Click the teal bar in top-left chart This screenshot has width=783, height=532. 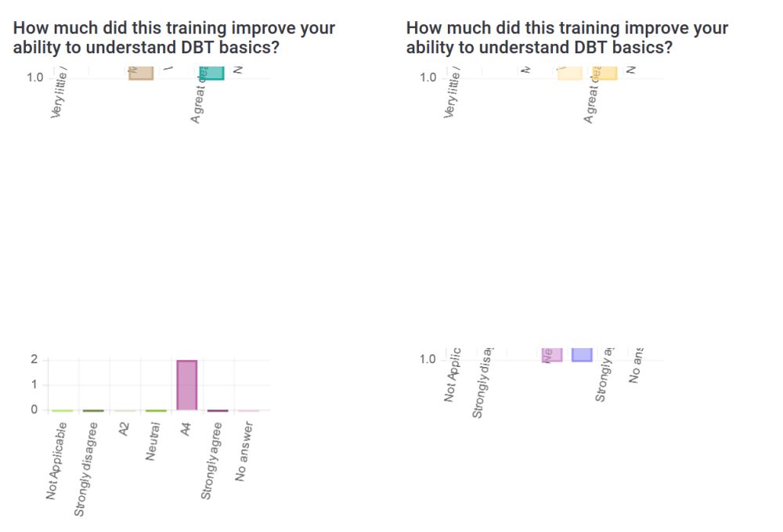(x=211, y=73)
